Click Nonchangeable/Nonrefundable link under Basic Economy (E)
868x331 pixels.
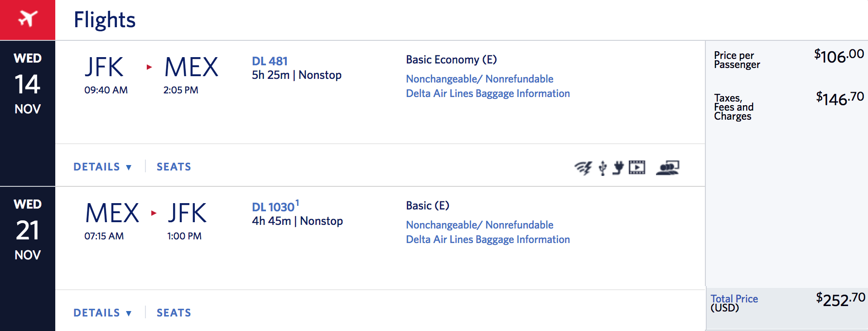[x=479, y=79]
